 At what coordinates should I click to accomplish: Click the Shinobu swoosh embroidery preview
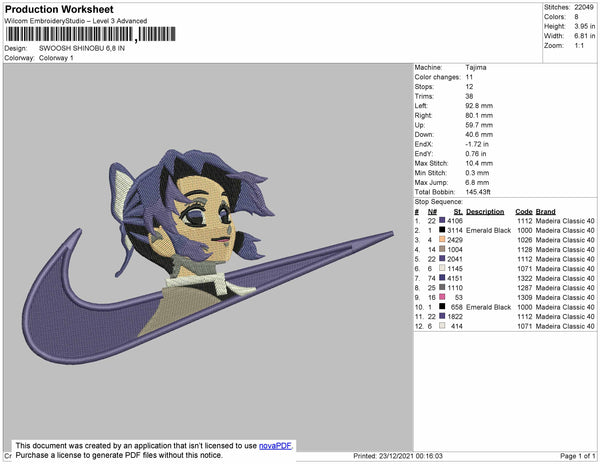click(x=208, y=256)
